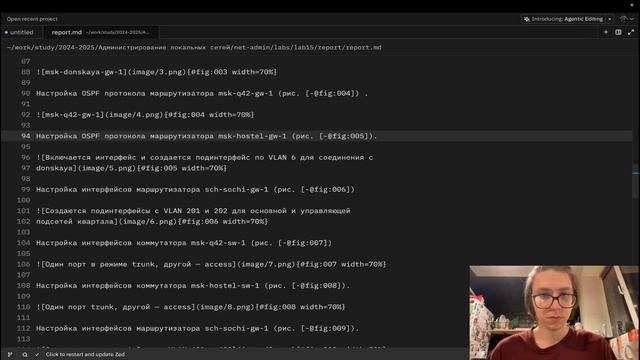Zoom the editor pane with expand icon
The image size is (640, 360).
tap(631, 32)
